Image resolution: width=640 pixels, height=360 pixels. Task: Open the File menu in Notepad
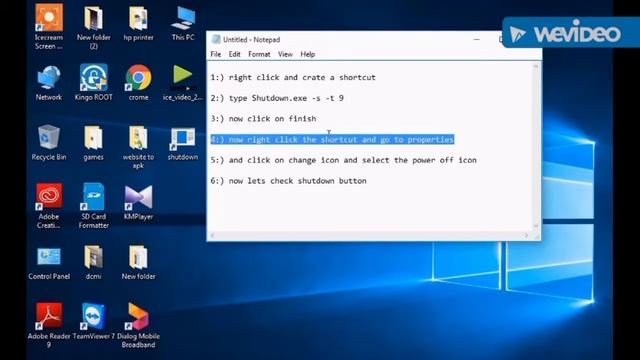(x=216, y=54)
